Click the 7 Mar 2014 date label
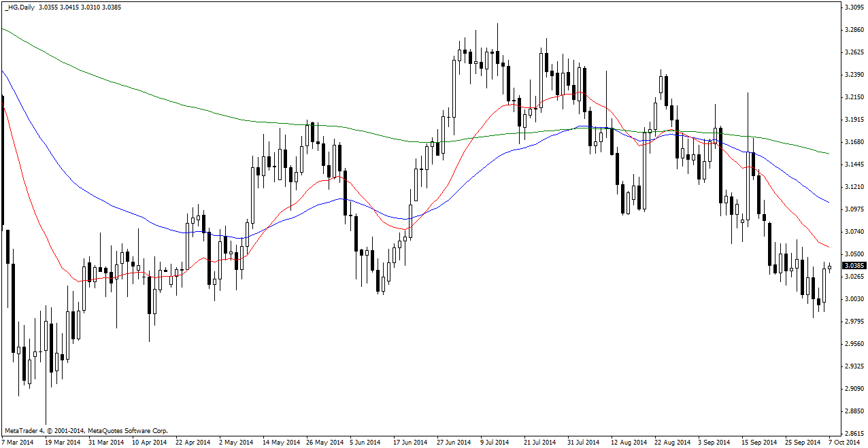 coord(18,442)
